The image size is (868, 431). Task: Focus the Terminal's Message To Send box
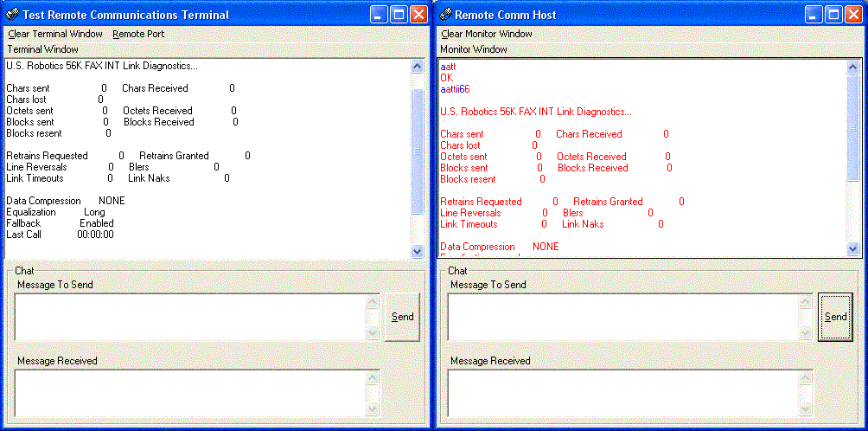coord(190,317)
